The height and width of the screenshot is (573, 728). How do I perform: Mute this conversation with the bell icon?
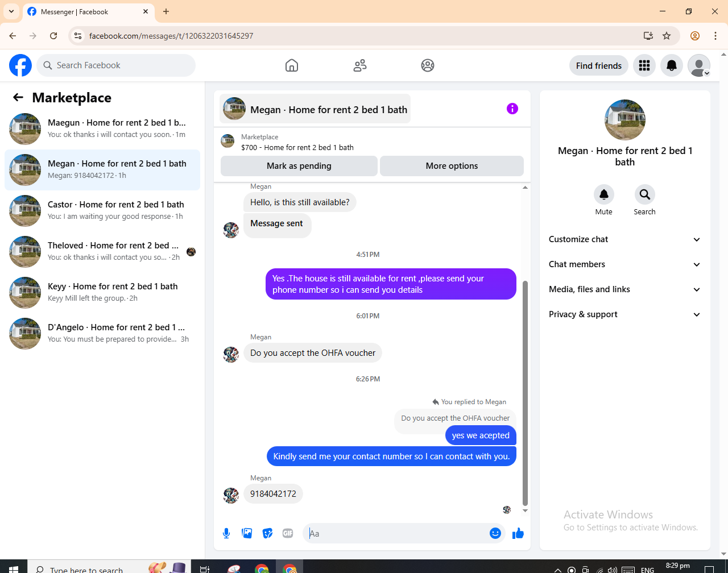(604, 194)
